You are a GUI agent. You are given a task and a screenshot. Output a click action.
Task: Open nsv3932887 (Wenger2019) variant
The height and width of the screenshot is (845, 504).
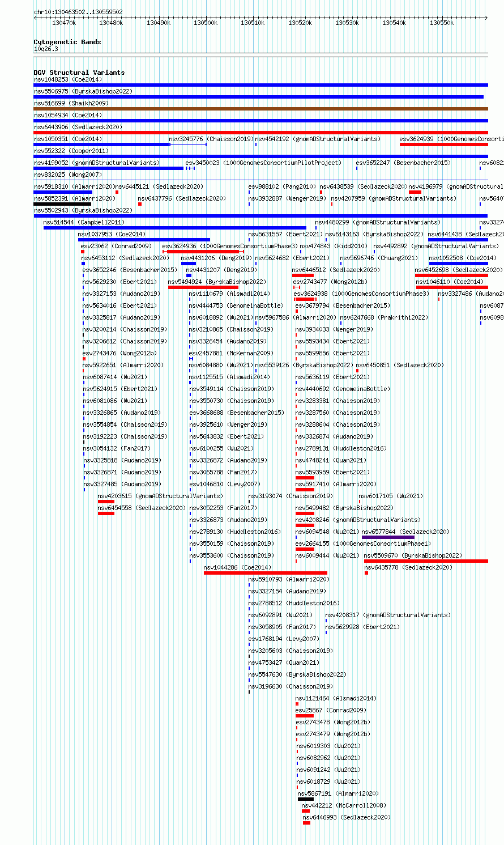(x=287, y=199)
